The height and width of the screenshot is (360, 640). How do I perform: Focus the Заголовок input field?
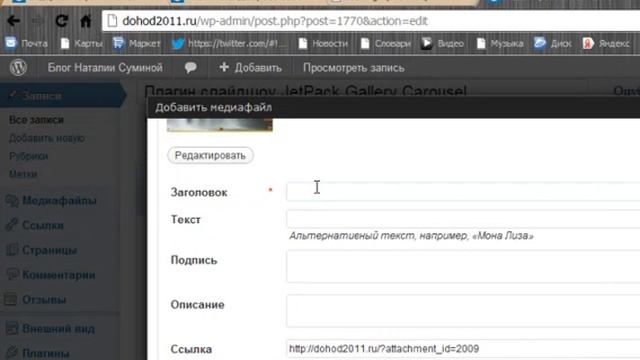coord(463,191)
